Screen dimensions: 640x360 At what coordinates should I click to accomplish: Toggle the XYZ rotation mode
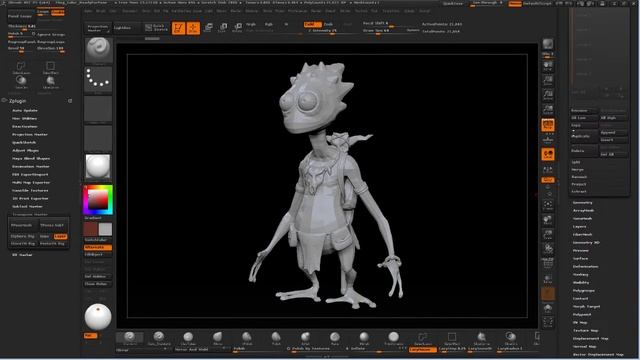[x=548, y=180]
